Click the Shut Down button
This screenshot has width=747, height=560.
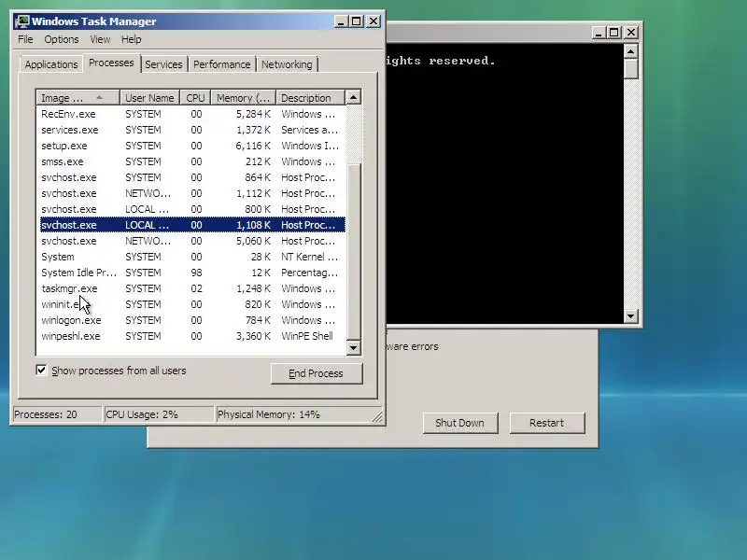[459, 423]
